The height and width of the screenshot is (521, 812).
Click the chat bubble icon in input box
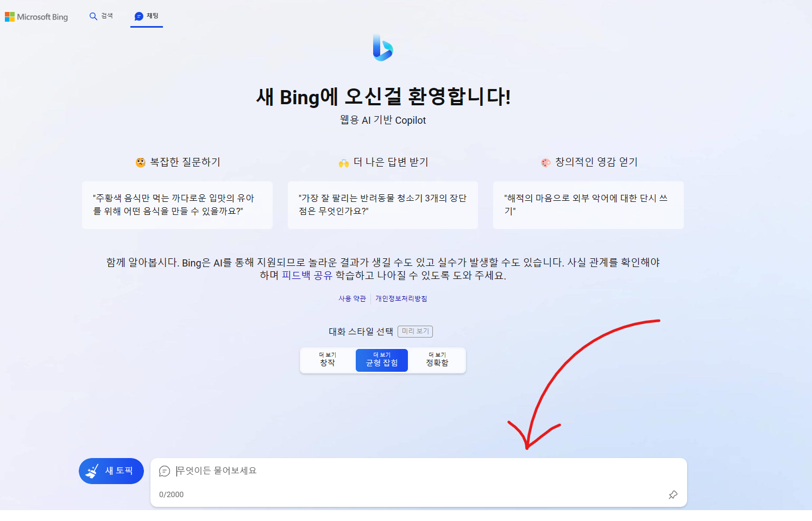coord(165,471)
